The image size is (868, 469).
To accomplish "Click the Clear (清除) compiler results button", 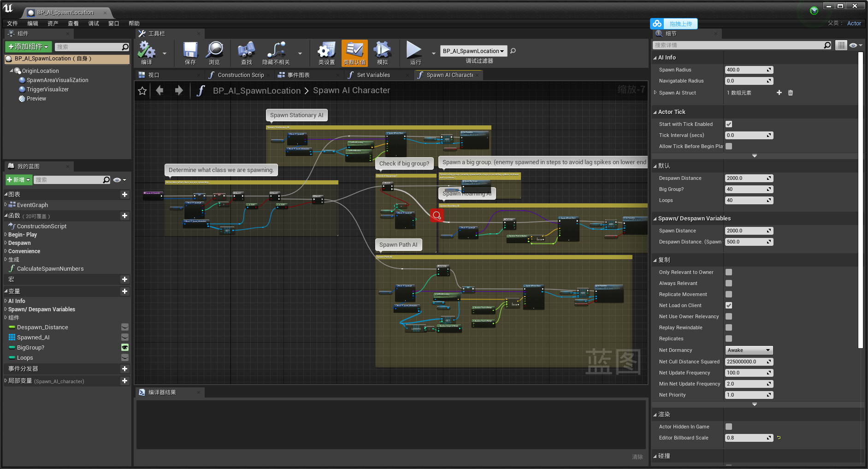I will pyautogui.click(x=638, y=457).
